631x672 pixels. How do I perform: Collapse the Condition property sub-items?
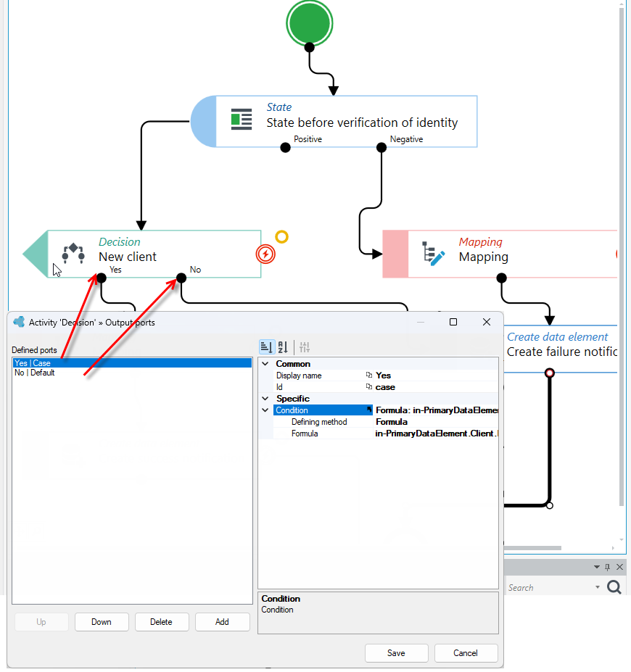(x=265, y=410)
